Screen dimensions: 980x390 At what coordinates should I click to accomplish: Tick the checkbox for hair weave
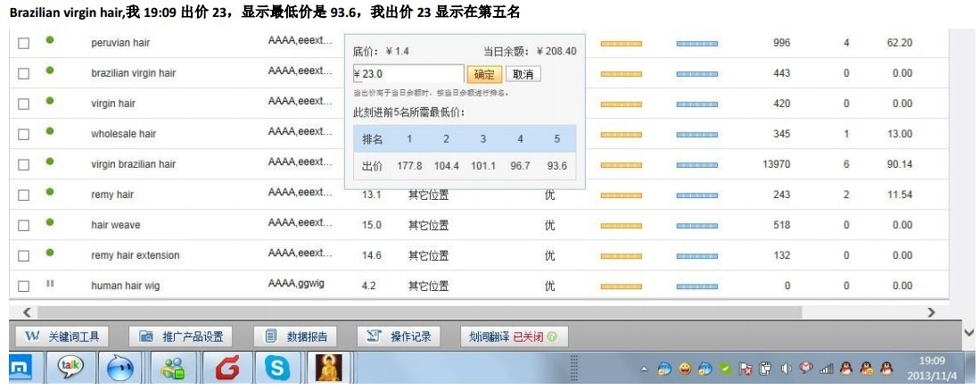click(x=24, y=226)
